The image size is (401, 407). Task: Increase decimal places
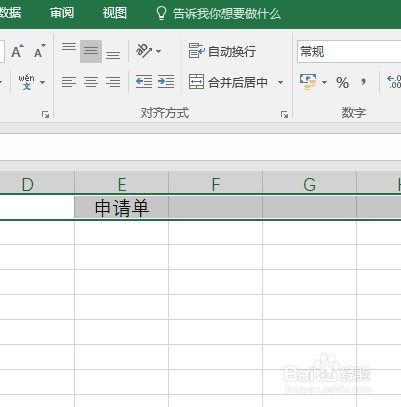click(393, 82)
